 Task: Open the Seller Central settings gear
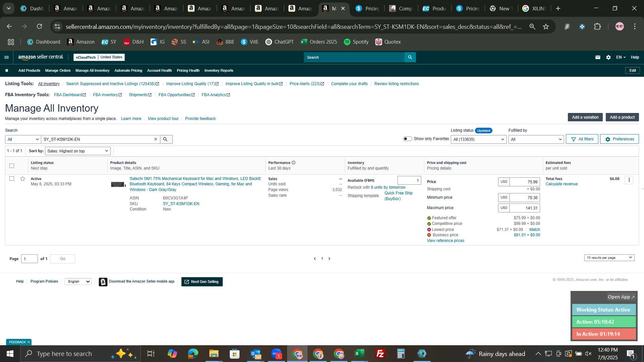tap(608, 57)
